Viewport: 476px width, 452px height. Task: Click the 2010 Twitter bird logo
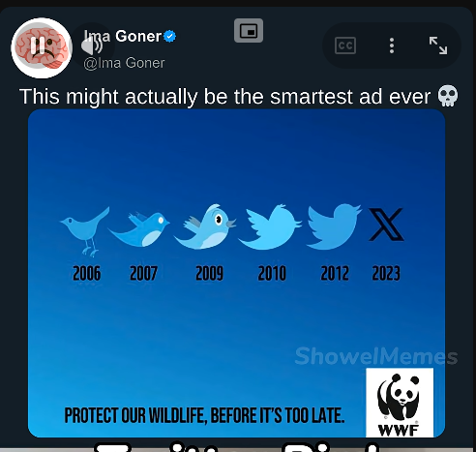pyautogui.click(x=270, y=227)
